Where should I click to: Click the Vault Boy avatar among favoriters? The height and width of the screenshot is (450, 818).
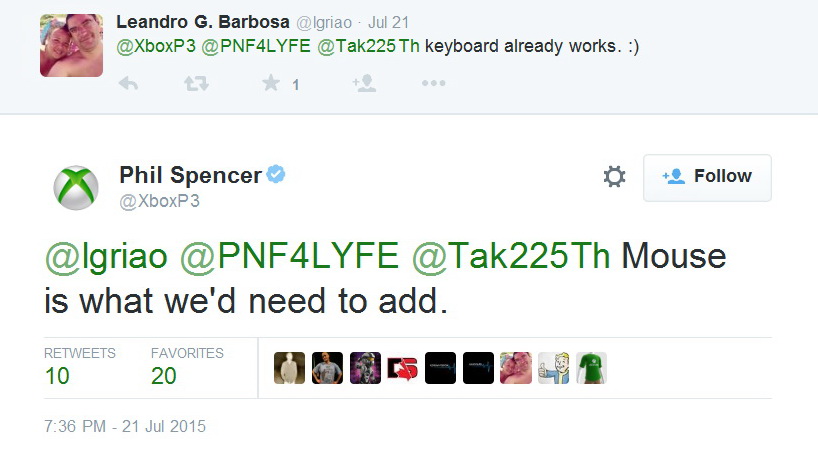click(554, 368)
